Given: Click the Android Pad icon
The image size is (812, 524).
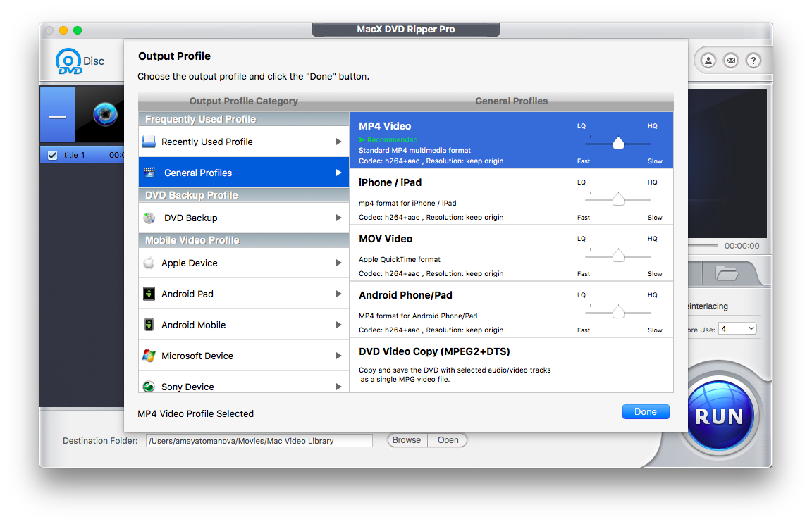Looking at the screenshot, I should tap(149, 294).
